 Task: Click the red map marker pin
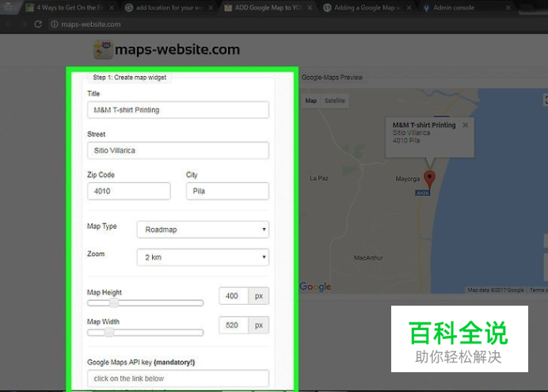(429, 179)
